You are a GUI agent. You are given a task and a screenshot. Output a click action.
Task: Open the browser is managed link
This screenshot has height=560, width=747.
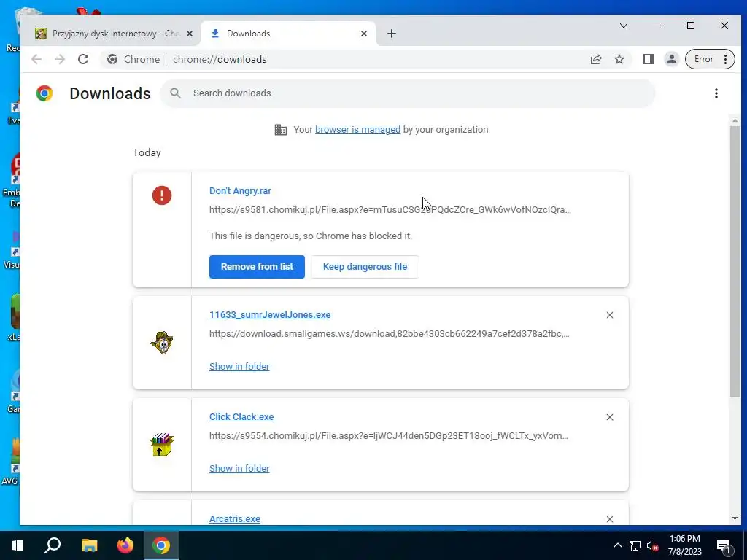[357, 130]
